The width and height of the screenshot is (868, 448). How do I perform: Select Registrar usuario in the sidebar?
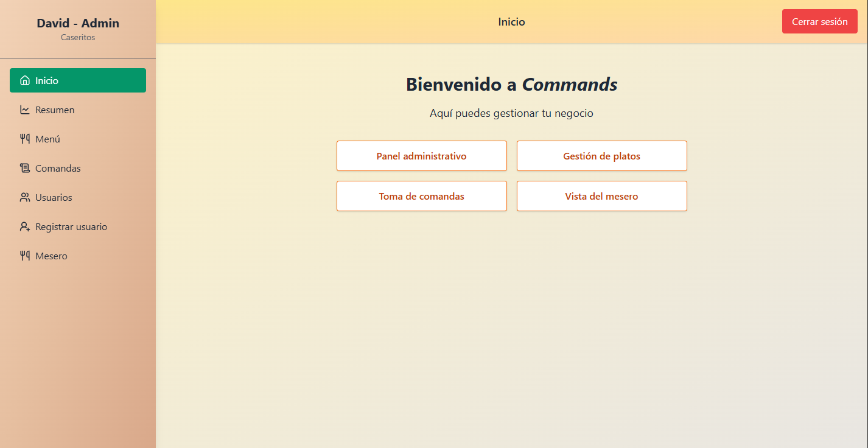(78, 226)
